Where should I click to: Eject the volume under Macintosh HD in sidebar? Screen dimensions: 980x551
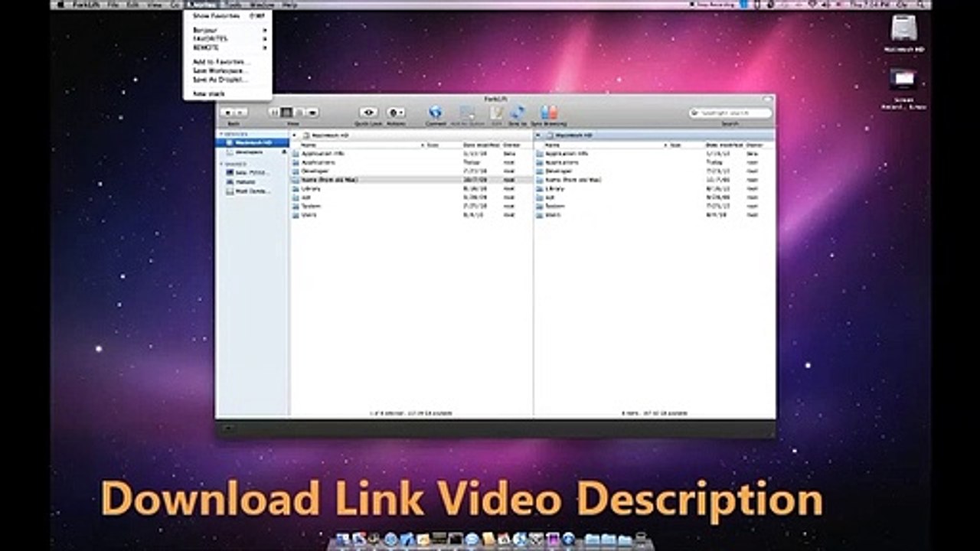pyautogui.click(x=284, y=152)
